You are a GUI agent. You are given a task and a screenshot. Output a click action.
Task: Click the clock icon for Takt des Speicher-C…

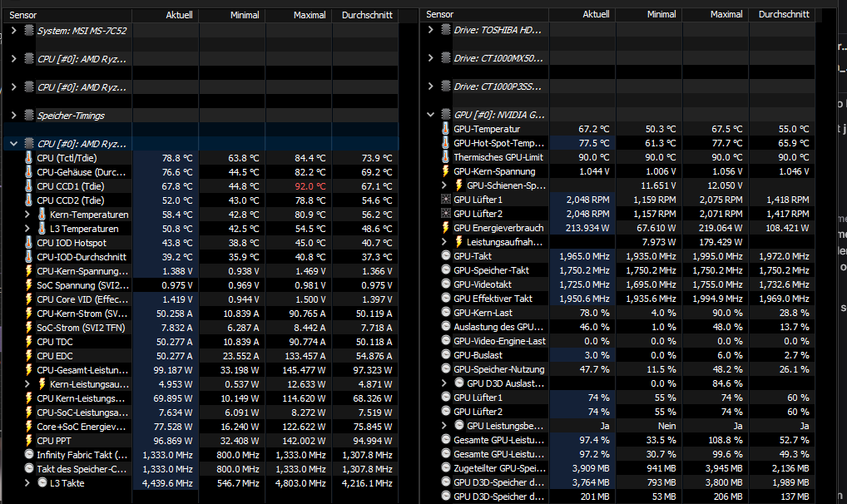pos(29,468)
